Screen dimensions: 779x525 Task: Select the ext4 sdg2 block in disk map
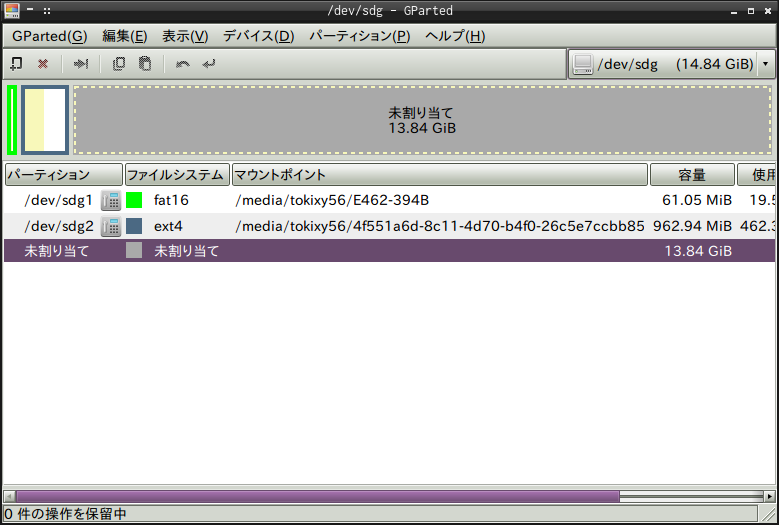click(x=45, y=120)
